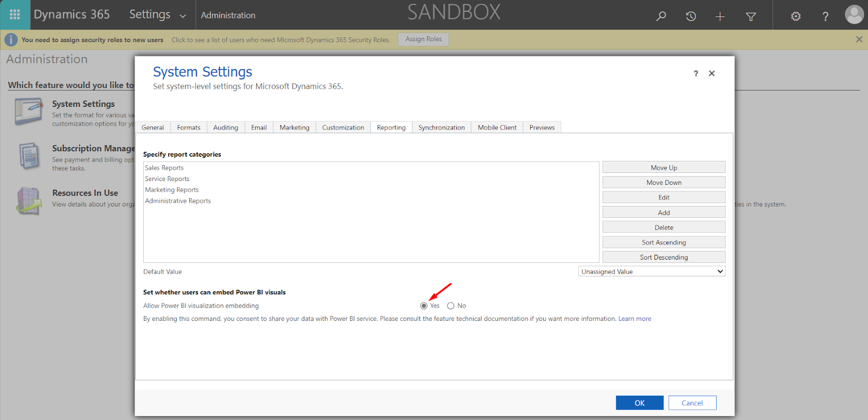Click the Administration breadcrumb in top bar
Viewport: 868px width, 420px height.
pos(228,15)
